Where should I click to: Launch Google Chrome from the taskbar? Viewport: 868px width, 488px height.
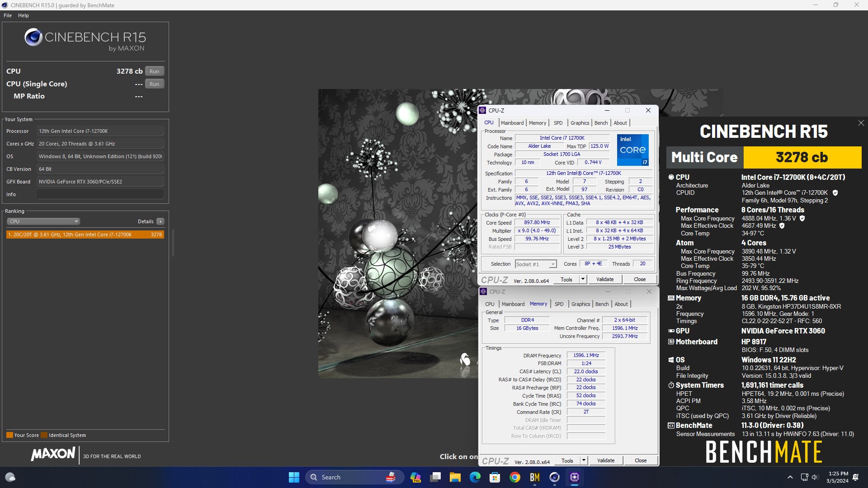coord(515,477)
